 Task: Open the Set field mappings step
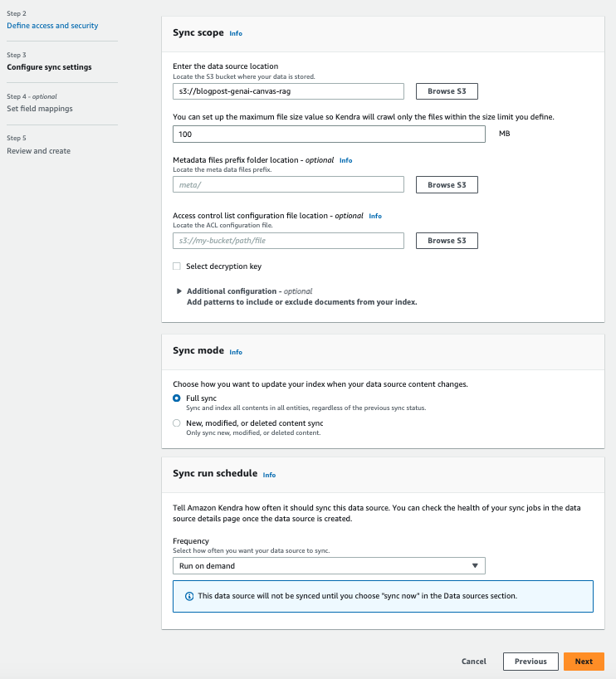tap(40, 109)
